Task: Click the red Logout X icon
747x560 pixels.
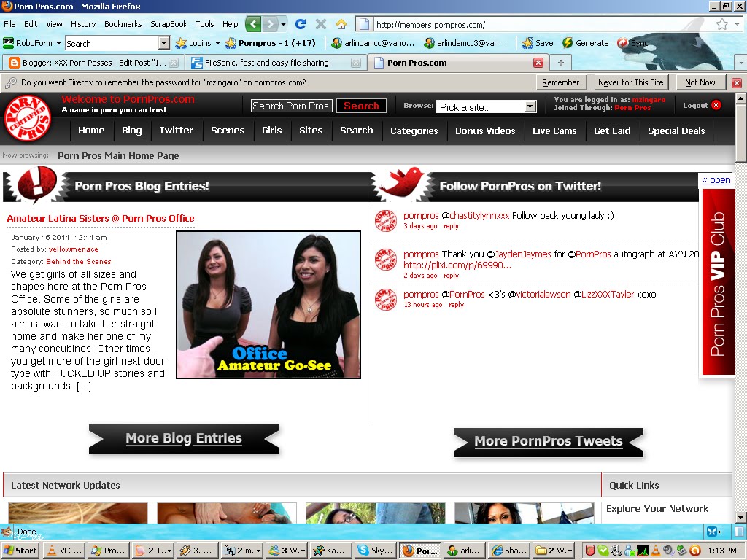Action: [716, 105]
